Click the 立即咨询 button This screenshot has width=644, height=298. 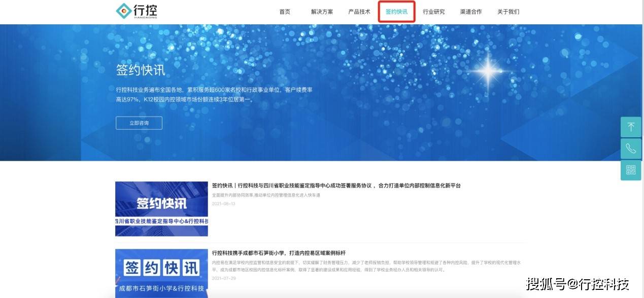coord(139,123)
